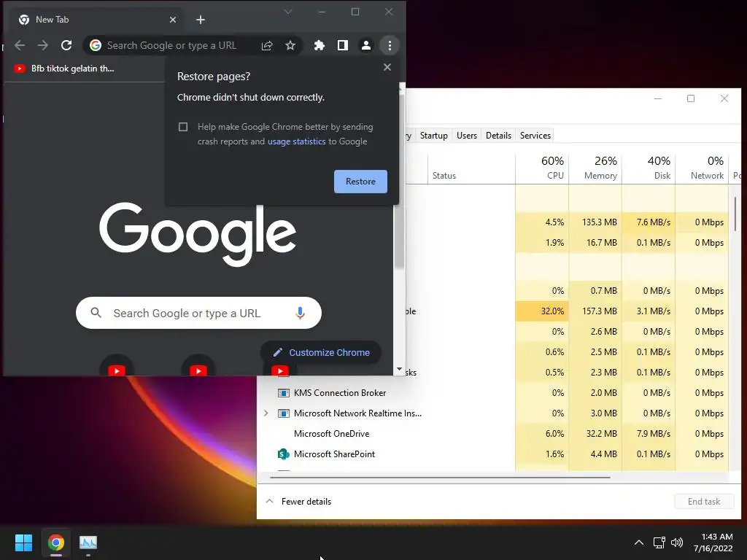Collapse with Fewer details chevron
The image size is (747, 560).
tap(269, 502)
